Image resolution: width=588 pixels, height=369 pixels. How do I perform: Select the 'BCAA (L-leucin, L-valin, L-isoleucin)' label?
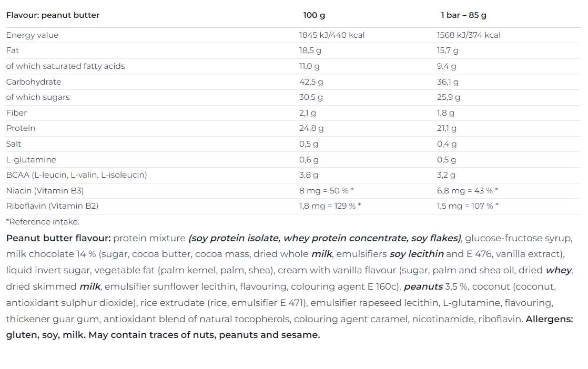coord(76,175)
